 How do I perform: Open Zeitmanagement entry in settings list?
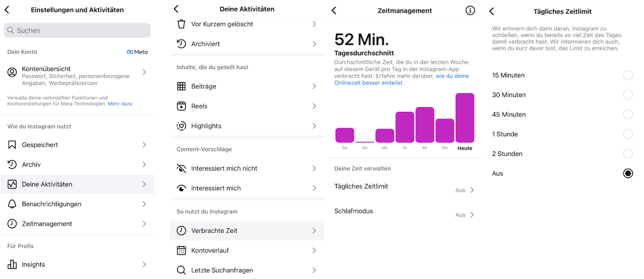(77, 224)
